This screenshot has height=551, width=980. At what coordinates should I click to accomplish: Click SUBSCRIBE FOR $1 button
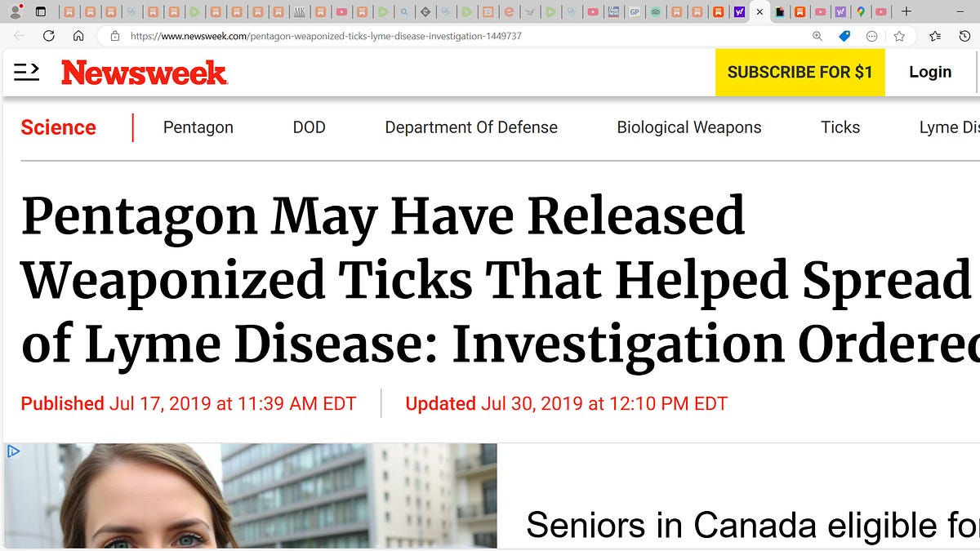800,72
